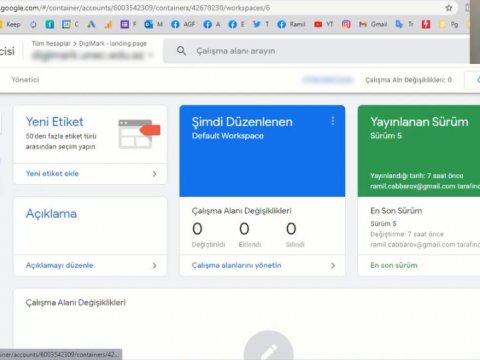Open the Keep bookmark
480x360 pixels.
click(11, 24)
